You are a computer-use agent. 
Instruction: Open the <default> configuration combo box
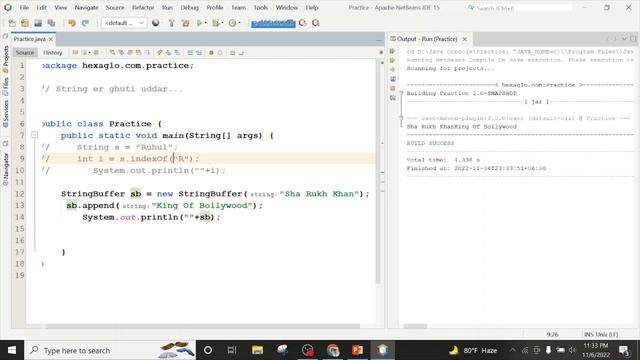[x=124, y=23]
